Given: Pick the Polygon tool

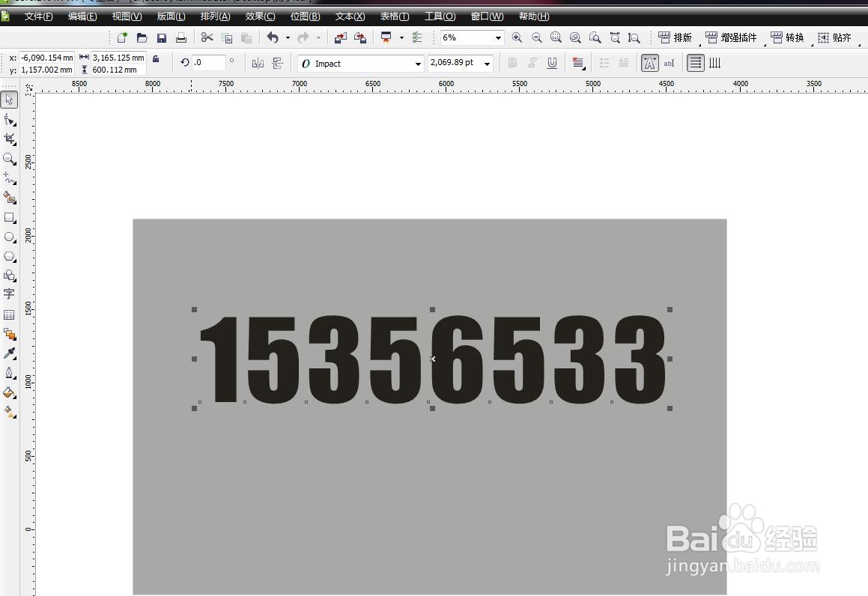Looking at the screenshot, I should [9, 256].
